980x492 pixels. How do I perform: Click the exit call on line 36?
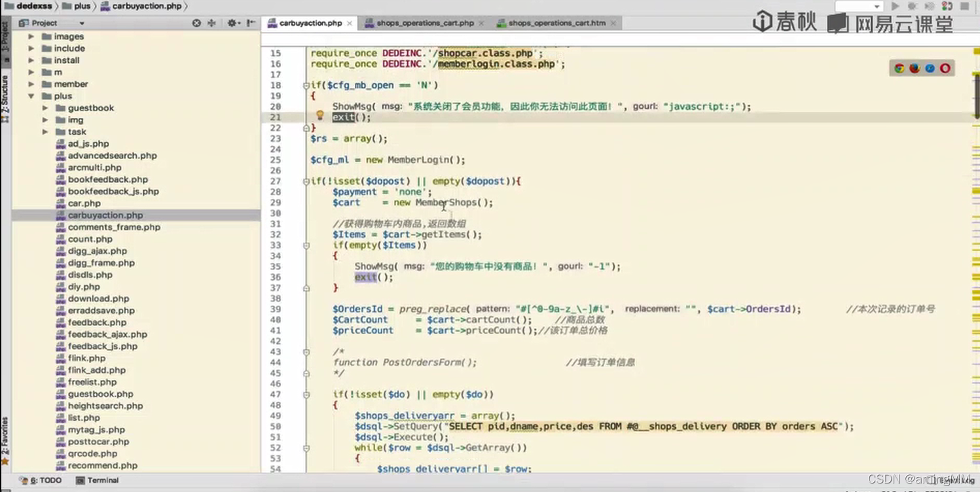coord(366,277)
